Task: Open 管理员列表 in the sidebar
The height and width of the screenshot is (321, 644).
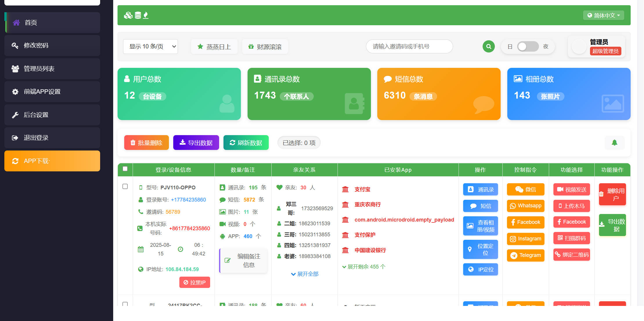Action: click(x=39, y=69)
